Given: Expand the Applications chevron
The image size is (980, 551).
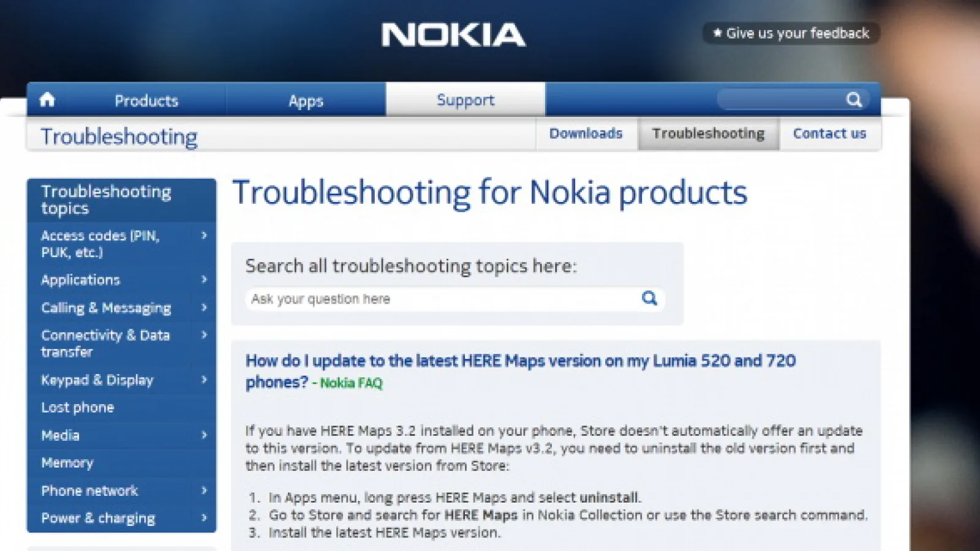Looking at the screenshot, I should click(204, 279).
